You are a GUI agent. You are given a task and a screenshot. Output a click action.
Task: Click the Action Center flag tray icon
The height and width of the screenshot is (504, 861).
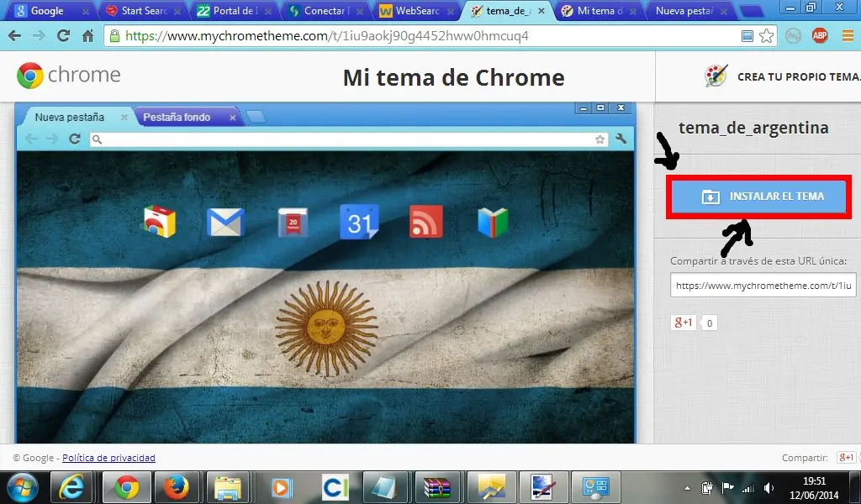(727, 487)
